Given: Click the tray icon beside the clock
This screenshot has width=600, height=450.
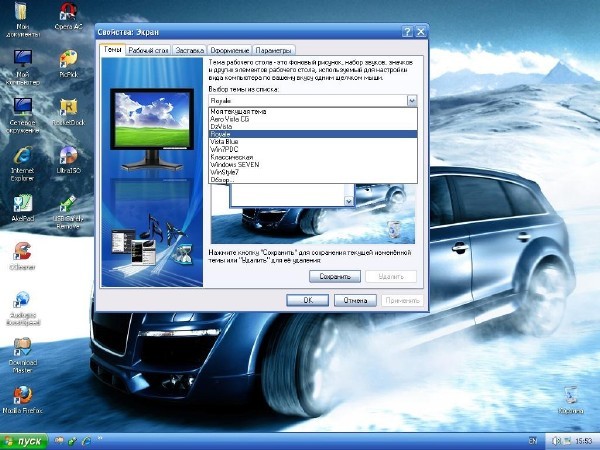Looking at the screenshot, I should [567, 441].
